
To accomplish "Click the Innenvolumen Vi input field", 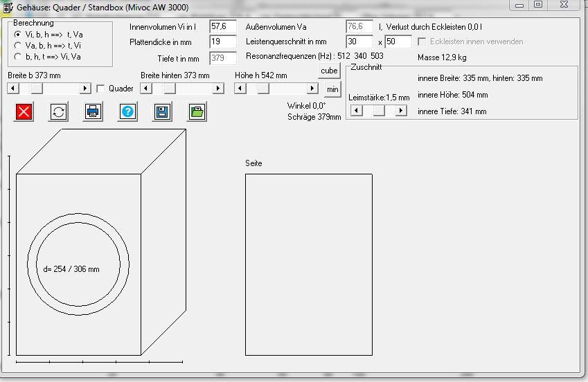I will pos(222,26).
